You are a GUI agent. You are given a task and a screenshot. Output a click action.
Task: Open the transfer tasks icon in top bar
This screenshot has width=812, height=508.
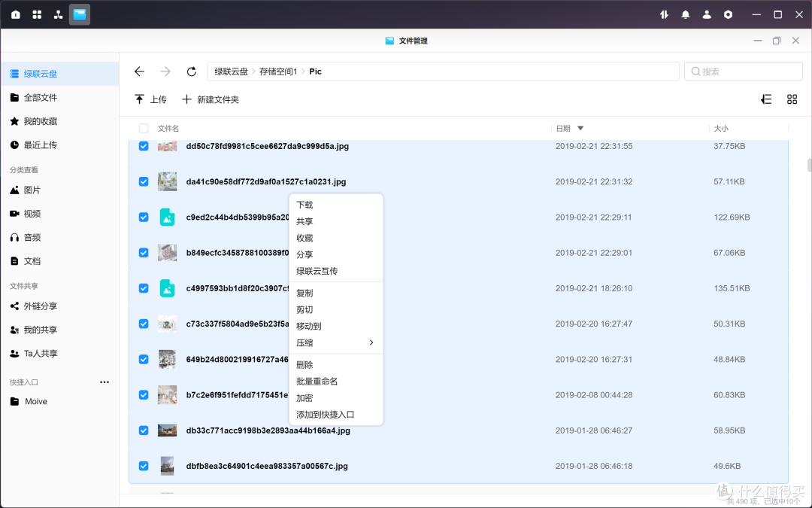click(x=664, y=14)
